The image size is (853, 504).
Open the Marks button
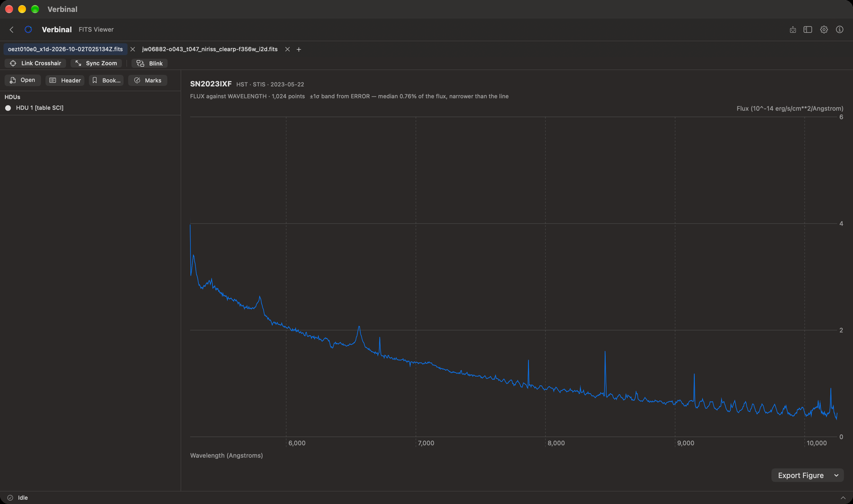coord(147,80)
